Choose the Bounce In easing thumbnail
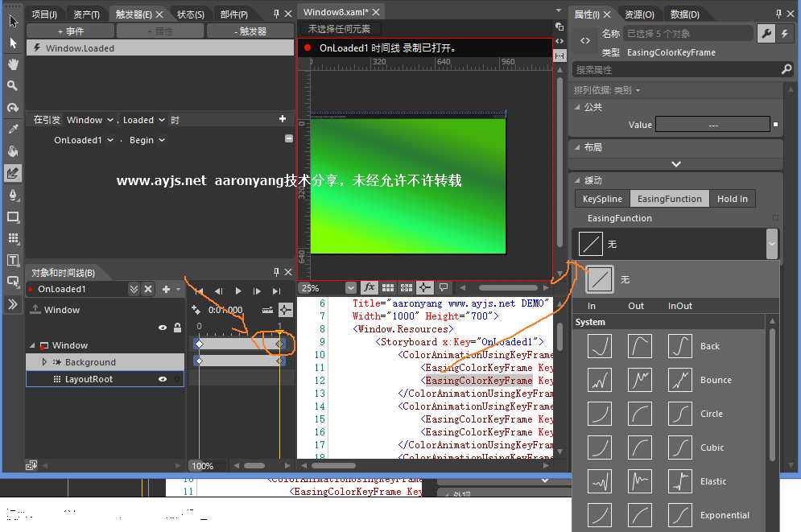Image resolution: width=801 pixels, height=532 pixels. 600,380
